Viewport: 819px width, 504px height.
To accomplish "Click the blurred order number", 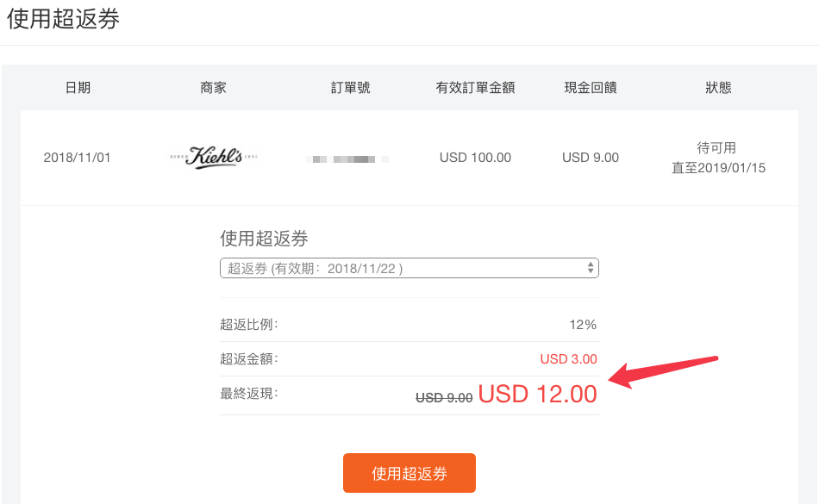I will (x=349, y=159).
